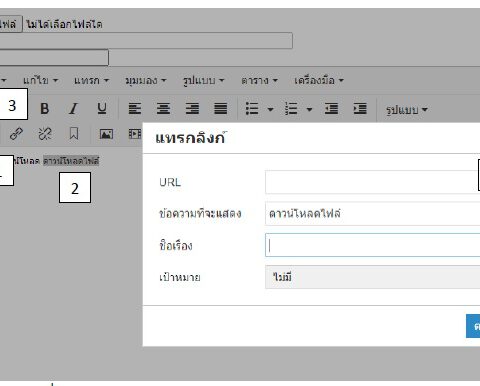This screenshot has height=386, width=480.
Task: Click the ข้อความที่จะแสดง text field
Action: tap(372, 213)
